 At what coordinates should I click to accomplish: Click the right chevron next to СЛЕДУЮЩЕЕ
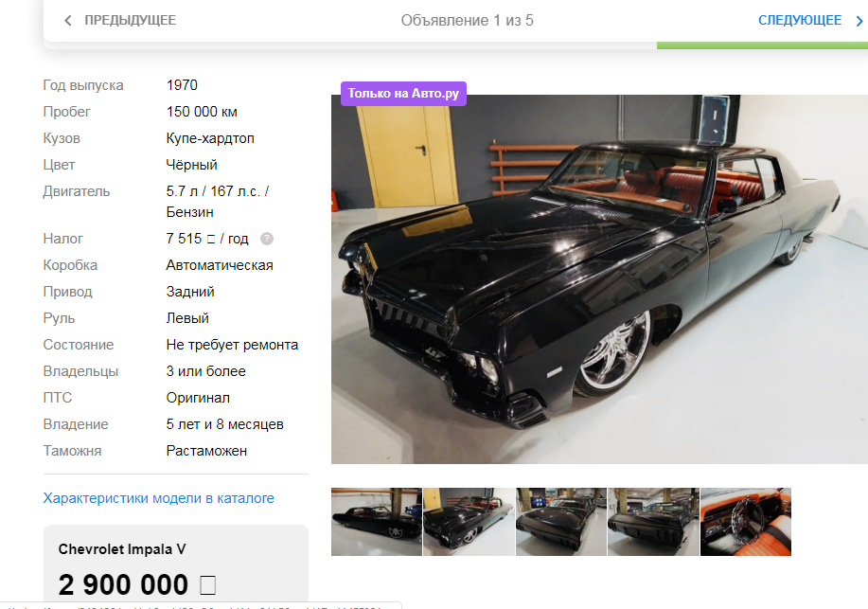point(859,21)
